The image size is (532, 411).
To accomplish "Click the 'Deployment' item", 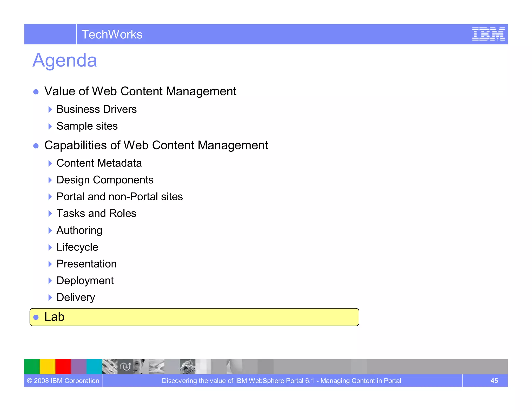I will [x=85, y=281].
